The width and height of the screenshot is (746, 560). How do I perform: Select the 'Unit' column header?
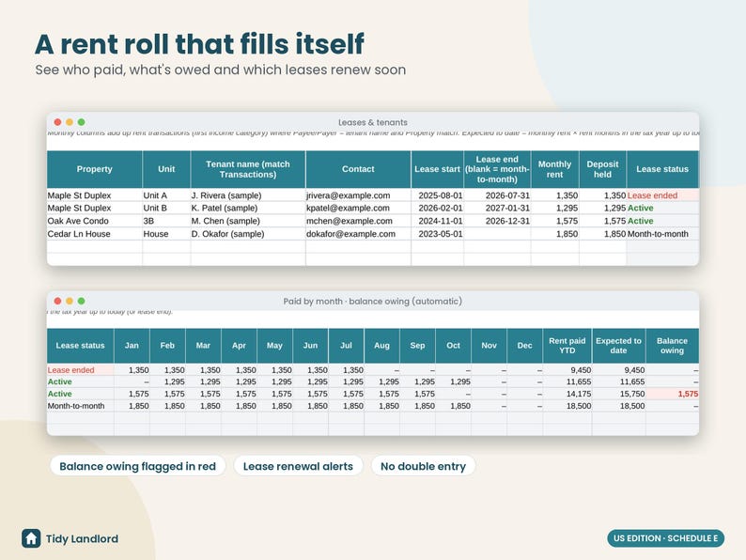(166, 169)
